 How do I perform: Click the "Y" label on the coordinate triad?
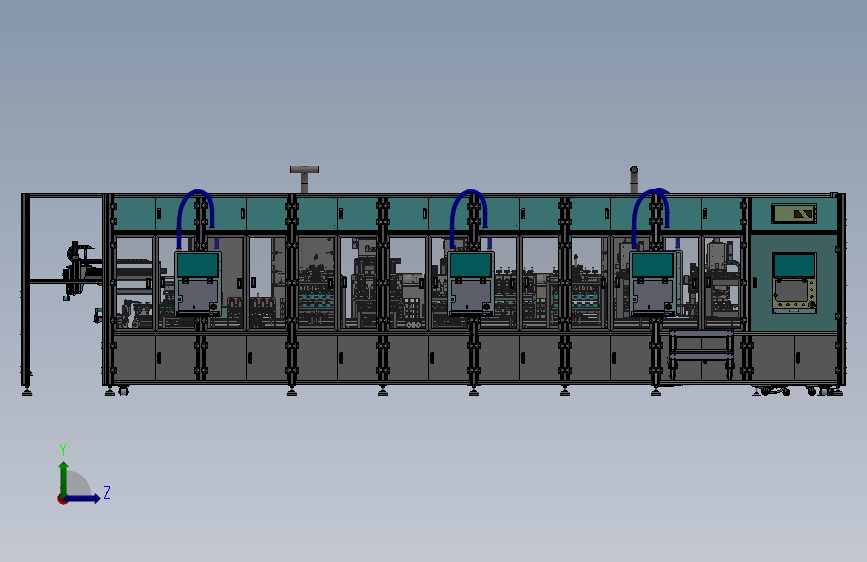pos(63,449)
